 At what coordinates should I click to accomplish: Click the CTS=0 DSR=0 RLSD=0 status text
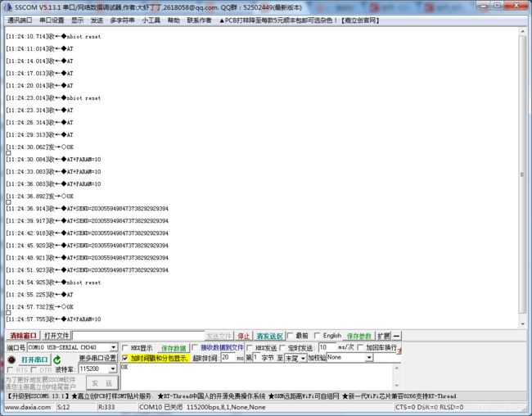click(x=429, y=407)
